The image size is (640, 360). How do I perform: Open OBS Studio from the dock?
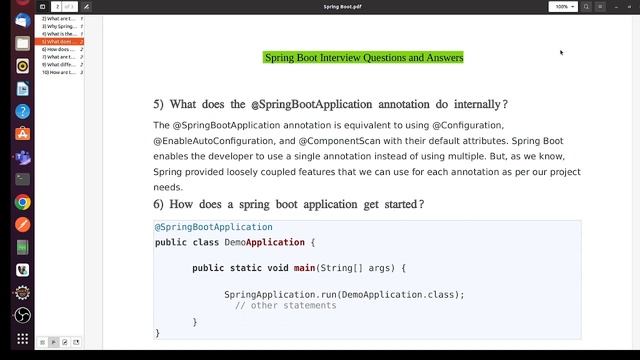point(22,315)
